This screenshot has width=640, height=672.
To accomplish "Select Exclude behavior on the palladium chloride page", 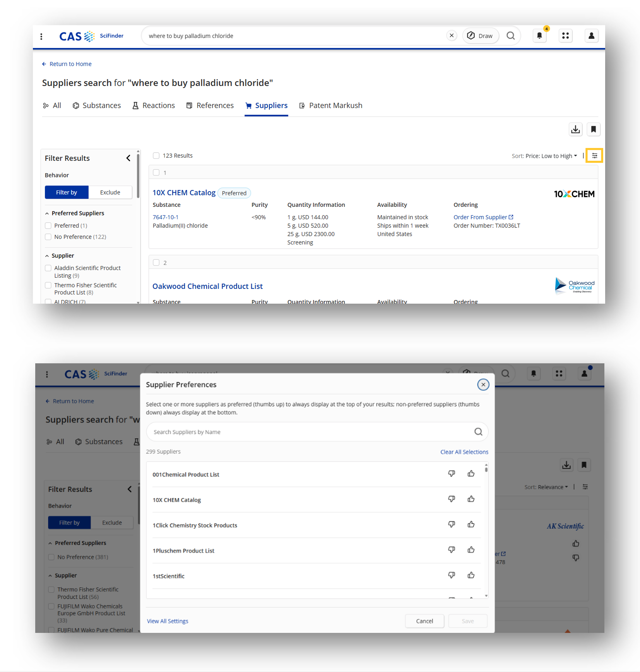I will [110, 192].
